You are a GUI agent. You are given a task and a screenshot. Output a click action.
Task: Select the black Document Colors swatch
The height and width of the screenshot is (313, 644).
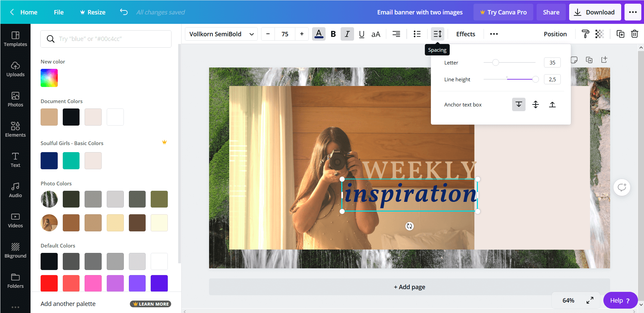point(71,117)
